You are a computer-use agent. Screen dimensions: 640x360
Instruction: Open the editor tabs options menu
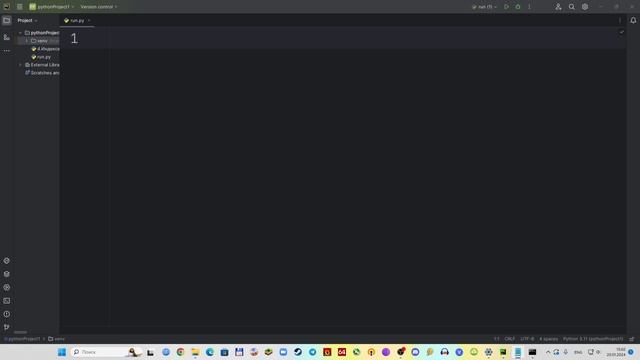[x=620, y=20]
